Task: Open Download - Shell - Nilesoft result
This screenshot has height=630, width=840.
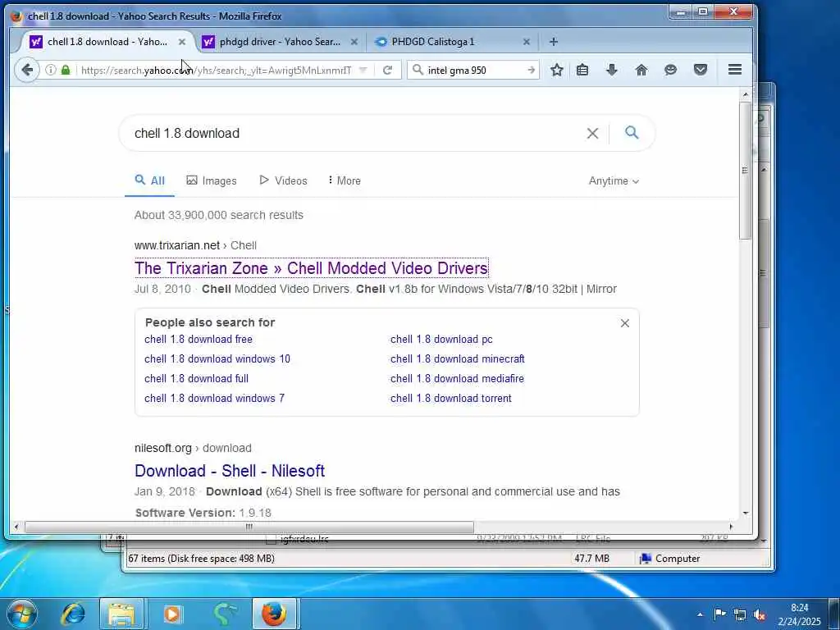Action: 230,470
